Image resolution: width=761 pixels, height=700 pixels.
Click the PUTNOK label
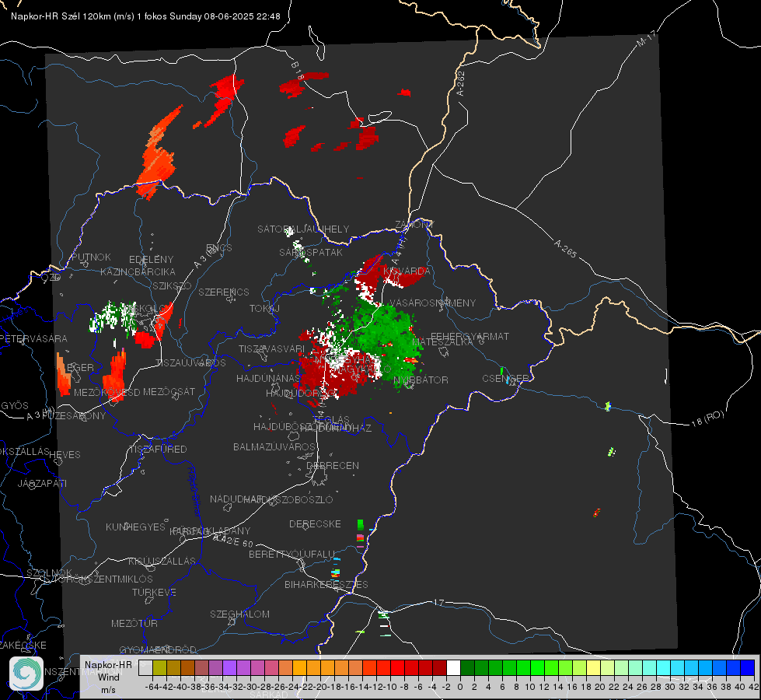click(x=91, y=257)
